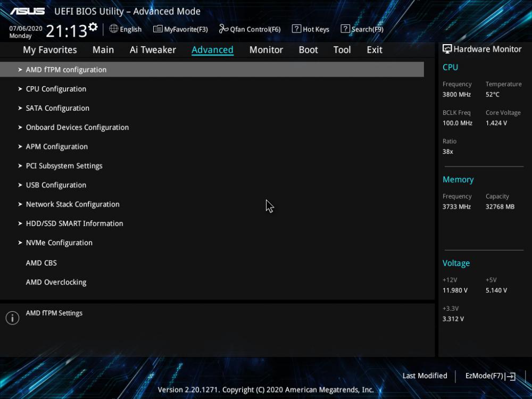Open the AMD fTPM configuration entry
This screenshot has height=399, width=532.
pos(212,70)
